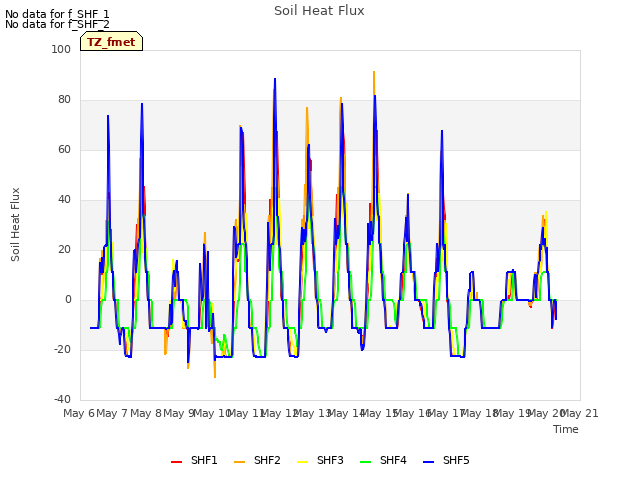
Task: Click the y-axis tick label -20
Action: [62, 349]
